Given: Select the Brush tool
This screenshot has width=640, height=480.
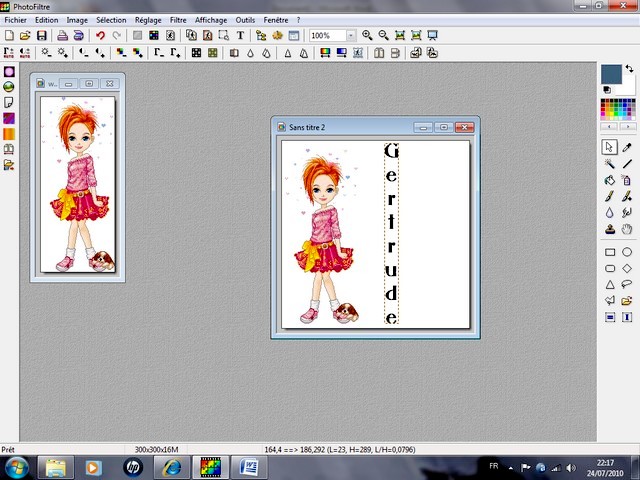Looking at the screenshot, I should pos(609,196).
